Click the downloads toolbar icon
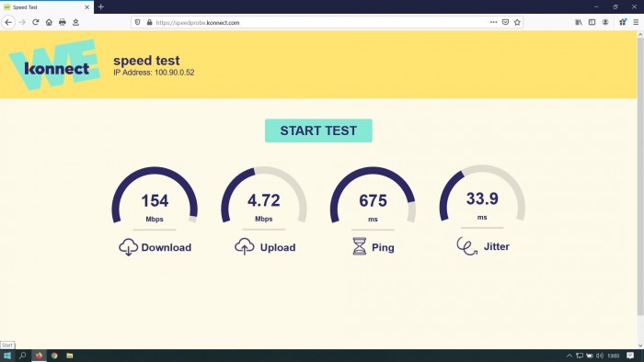The width and height of the screenshot is (644, 362). pos(75,23)
